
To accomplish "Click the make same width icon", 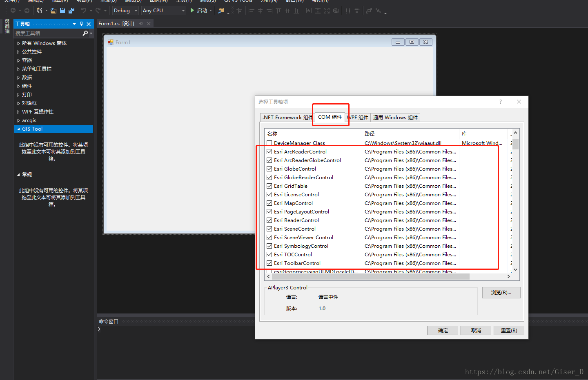I will [x=309, y=11].
